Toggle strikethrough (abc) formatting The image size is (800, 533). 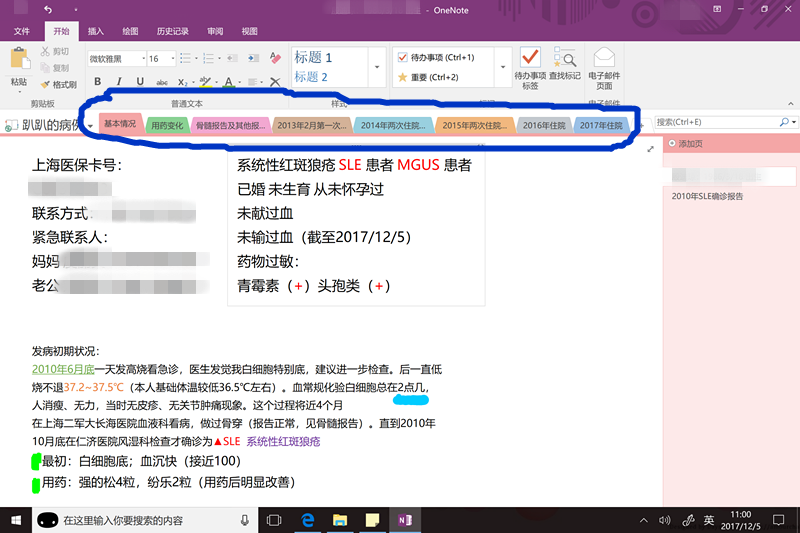162,82
